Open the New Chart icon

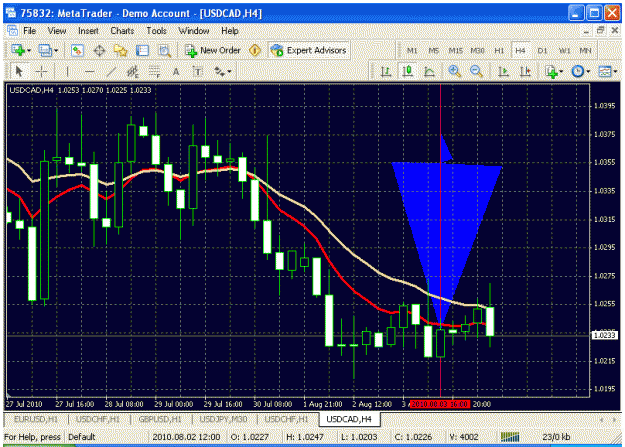[18, 51]
